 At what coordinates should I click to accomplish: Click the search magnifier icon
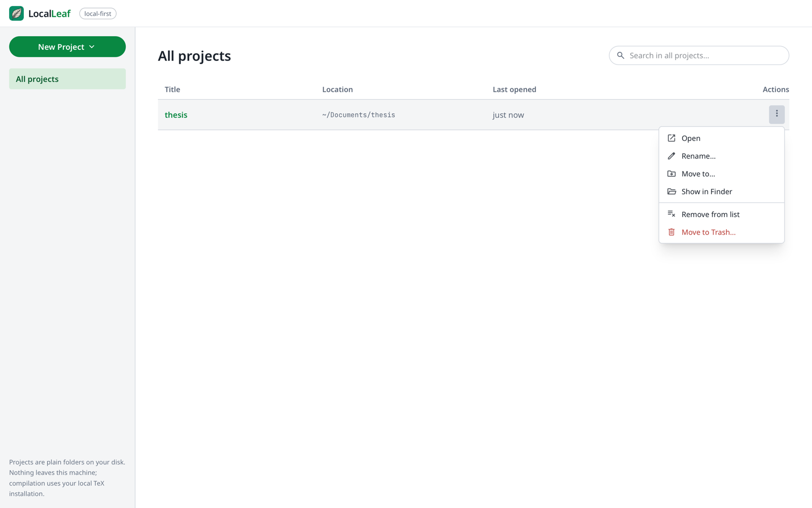click(x=621, y=55)
